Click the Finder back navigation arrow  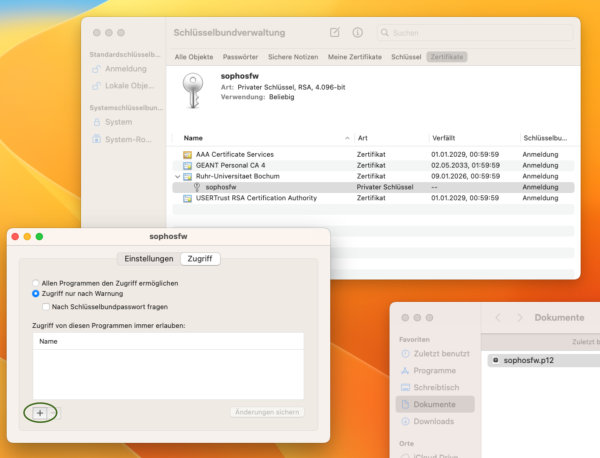(x=497, y=318)
